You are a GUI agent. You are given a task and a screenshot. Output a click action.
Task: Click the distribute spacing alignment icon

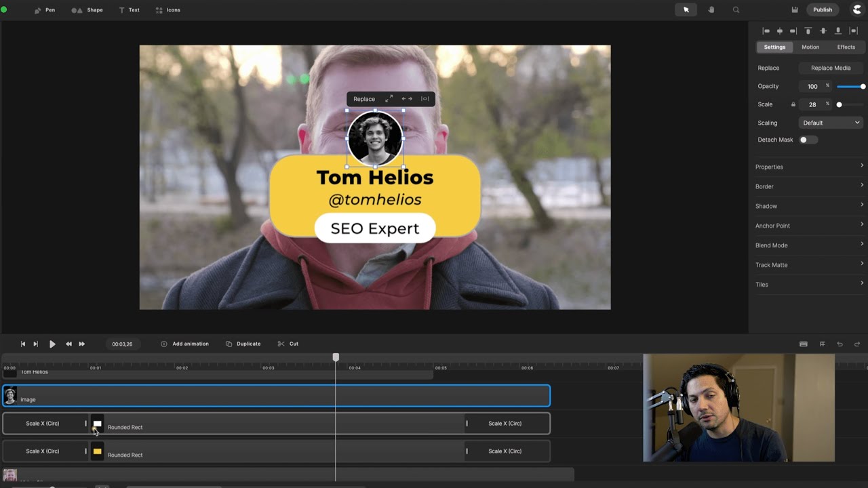point(853,30)
